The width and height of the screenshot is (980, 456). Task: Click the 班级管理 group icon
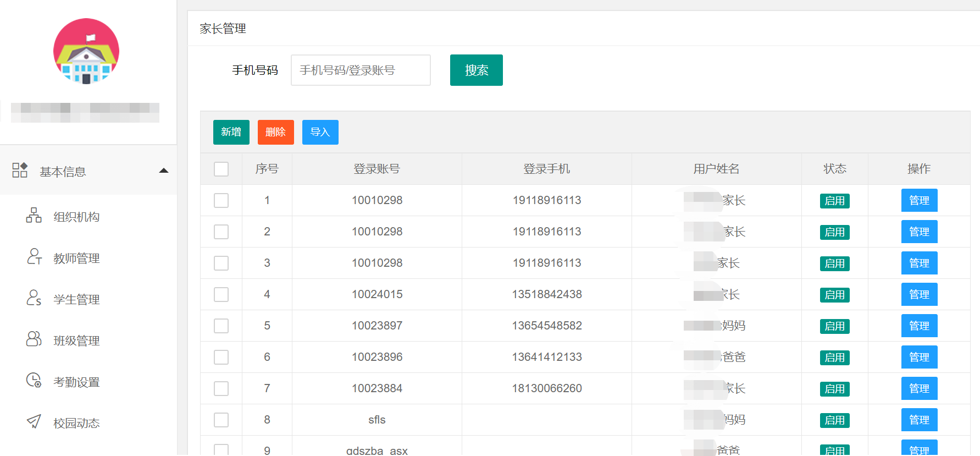click(x=34, y=339)
